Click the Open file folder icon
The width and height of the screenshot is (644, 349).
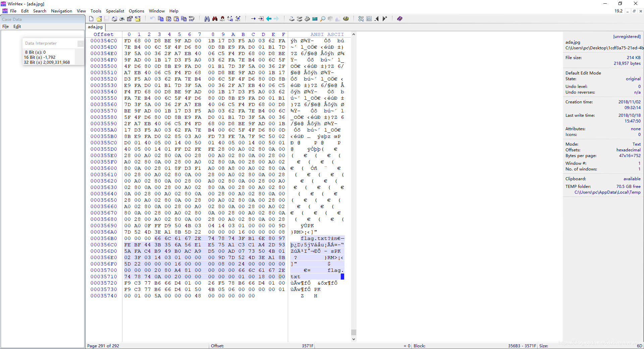point(99,19)
